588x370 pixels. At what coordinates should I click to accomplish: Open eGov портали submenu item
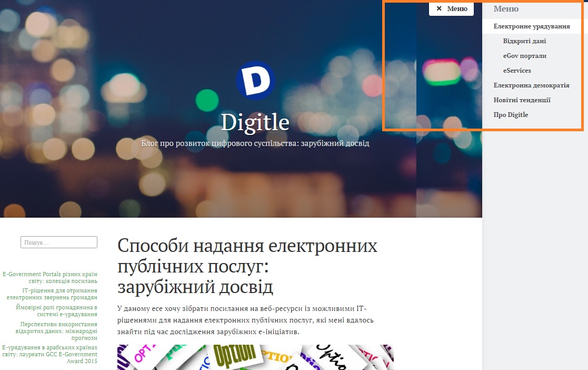point(525,55)
